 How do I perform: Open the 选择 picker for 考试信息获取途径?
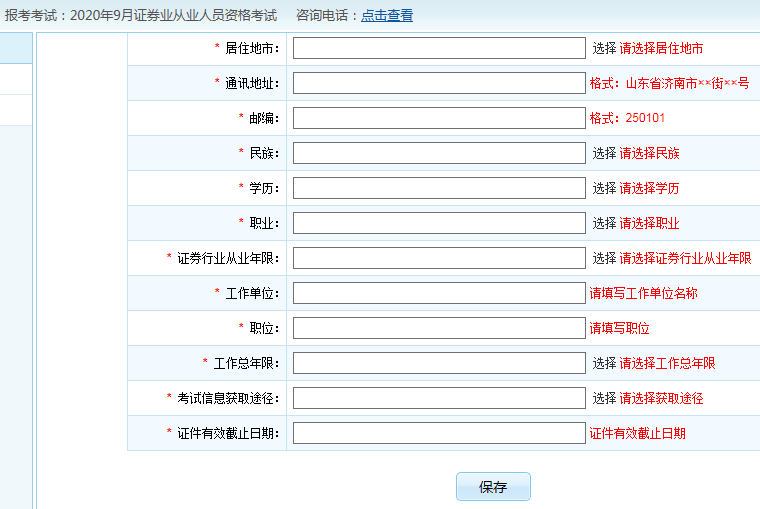point(604,398)
